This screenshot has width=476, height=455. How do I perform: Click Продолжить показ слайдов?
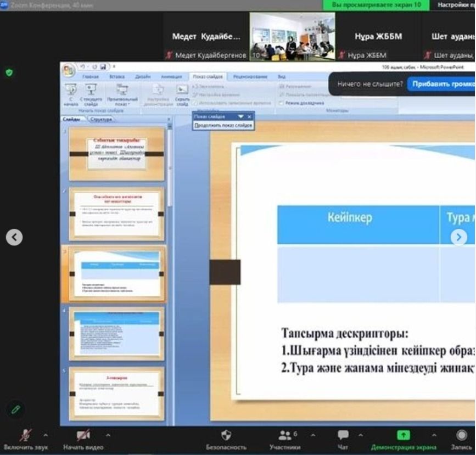click(x=223, y=125)
